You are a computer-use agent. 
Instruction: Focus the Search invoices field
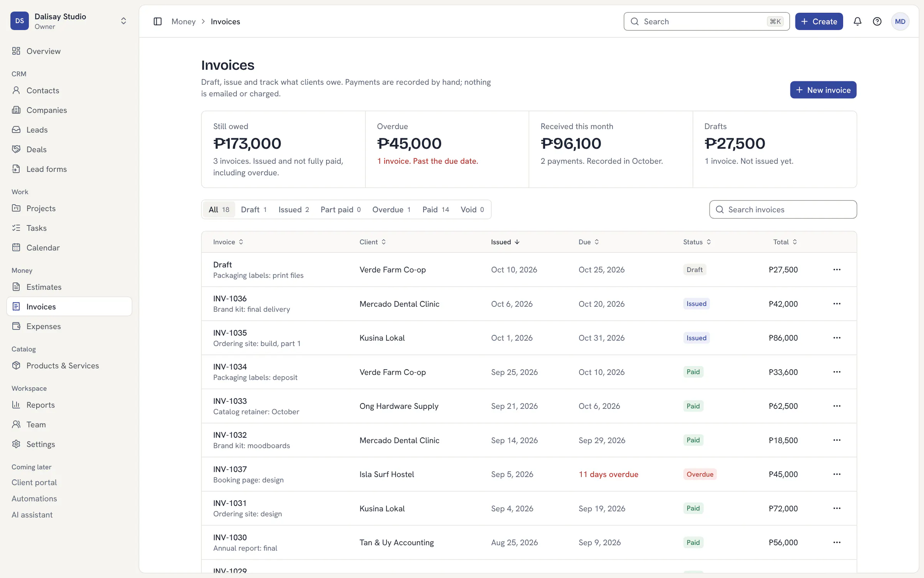[x=783, y=210]
